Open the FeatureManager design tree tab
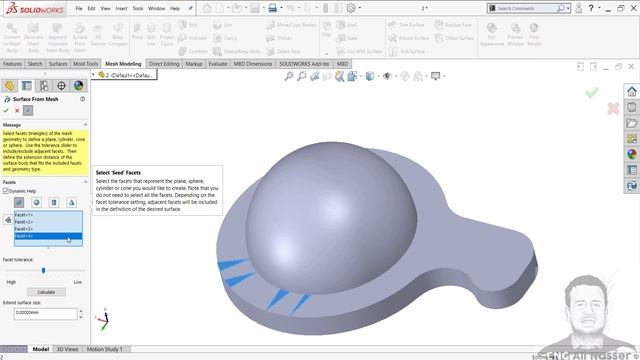This screenshot has height=360, width=640. (x=9, y=85)
